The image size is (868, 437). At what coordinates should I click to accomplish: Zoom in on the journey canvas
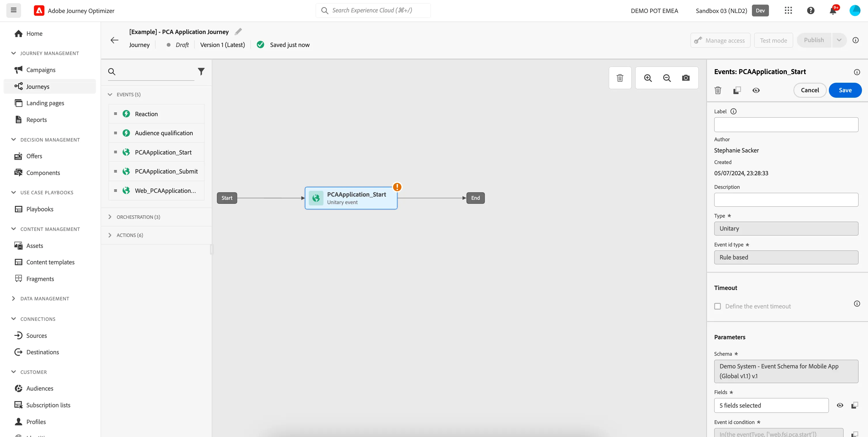648,78
